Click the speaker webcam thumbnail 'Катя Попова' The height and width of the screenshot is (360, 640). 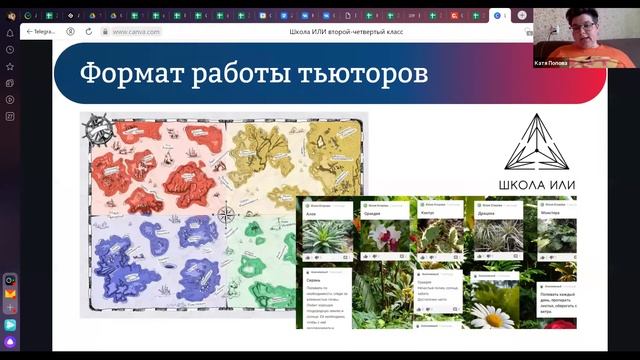pos(586,38)
